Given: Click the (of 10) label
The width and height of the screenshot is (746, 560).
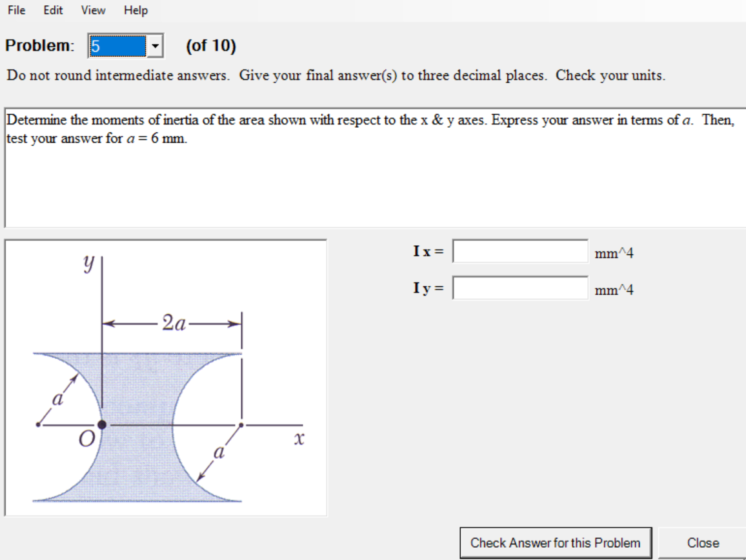Looking at the screenshot, I should click(210, 45).
